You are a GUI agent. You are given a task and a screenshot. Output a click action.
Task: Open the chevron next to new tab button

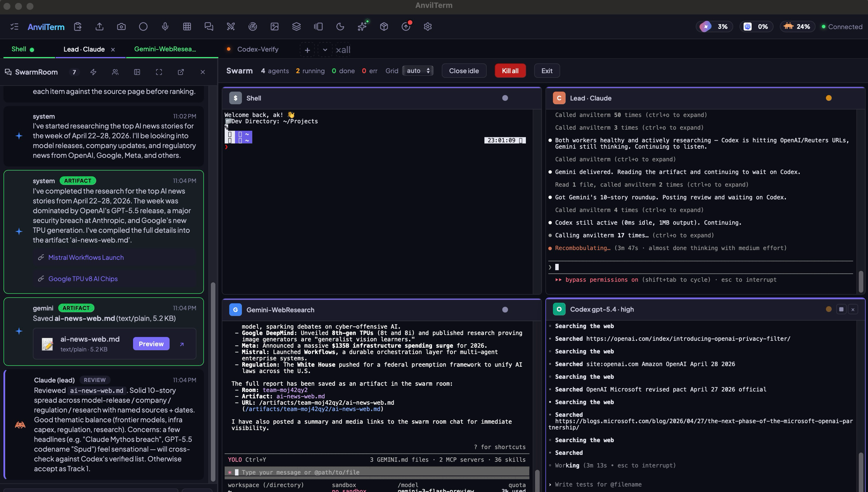(325, 50)
